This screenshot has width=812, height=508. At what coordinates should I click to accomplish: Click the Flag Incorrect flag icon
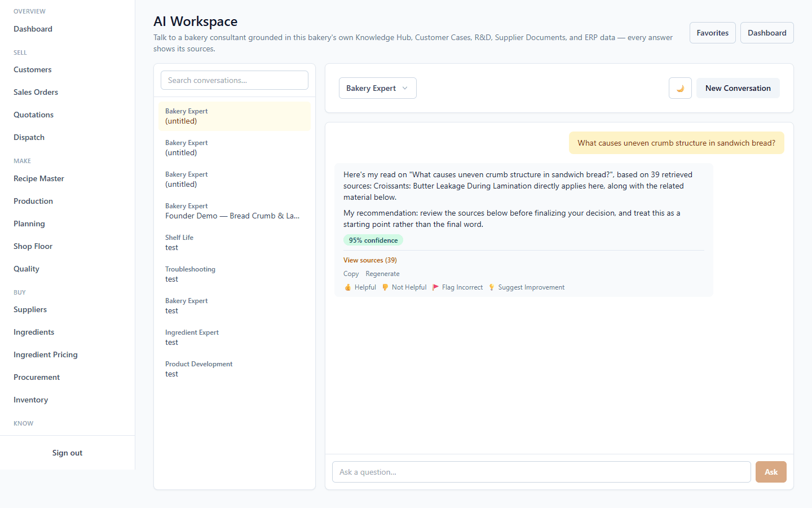pyautogui.click(x=435, y=287)
